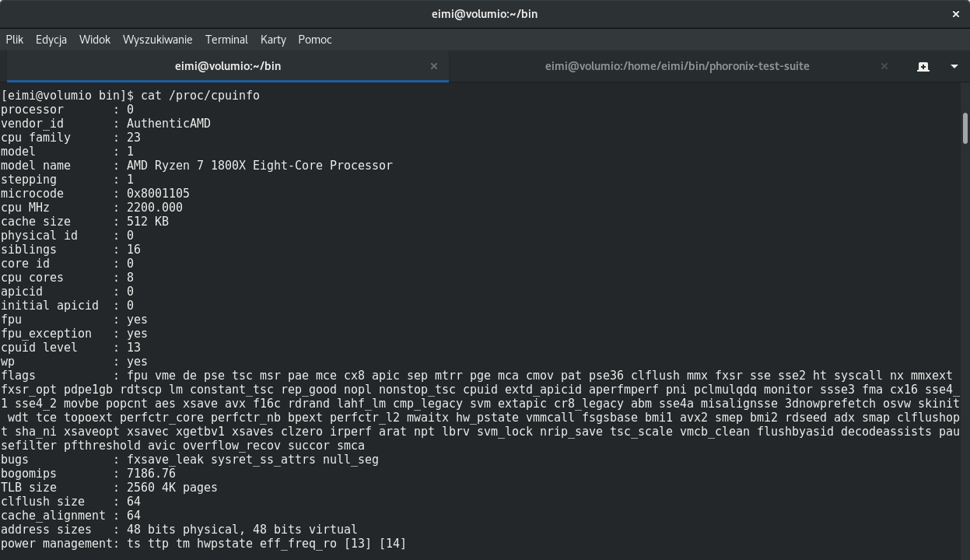The width and height of the screenshot is (970, 560).
Task: Click the 'power management' line label
Action: tap(57, 543)
